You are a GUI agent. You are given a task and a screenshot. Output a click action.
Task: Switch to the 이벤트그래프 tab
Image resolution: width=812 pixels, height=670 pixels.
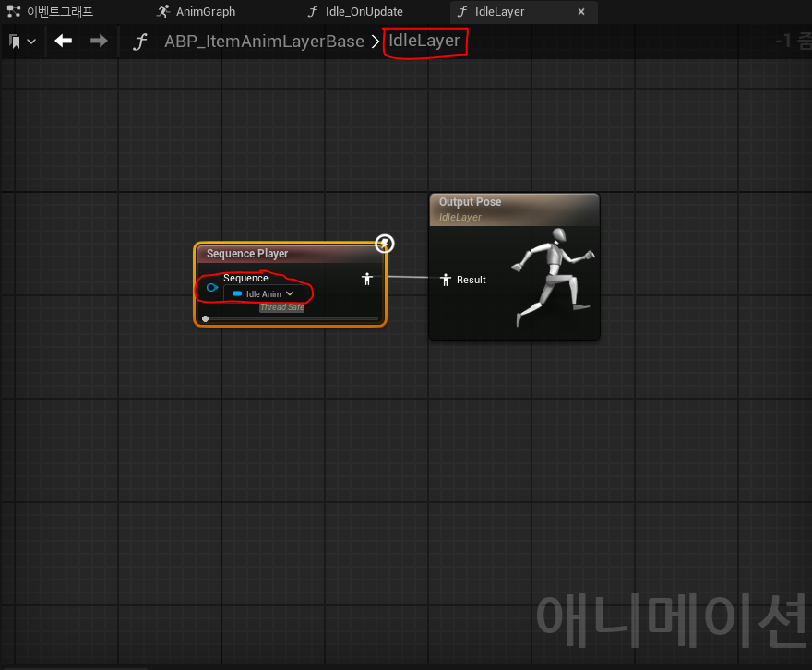tap(50, 11)
